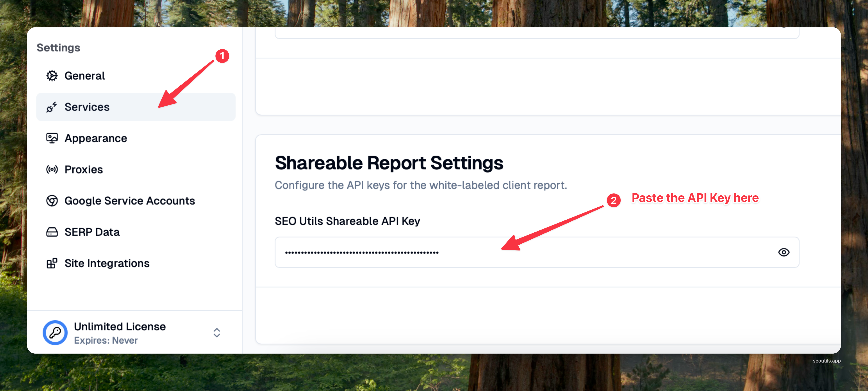This screenshot has width=868, height=391.
Task: Click the Appearance monitor icon
Action: (x=52, y=138)
